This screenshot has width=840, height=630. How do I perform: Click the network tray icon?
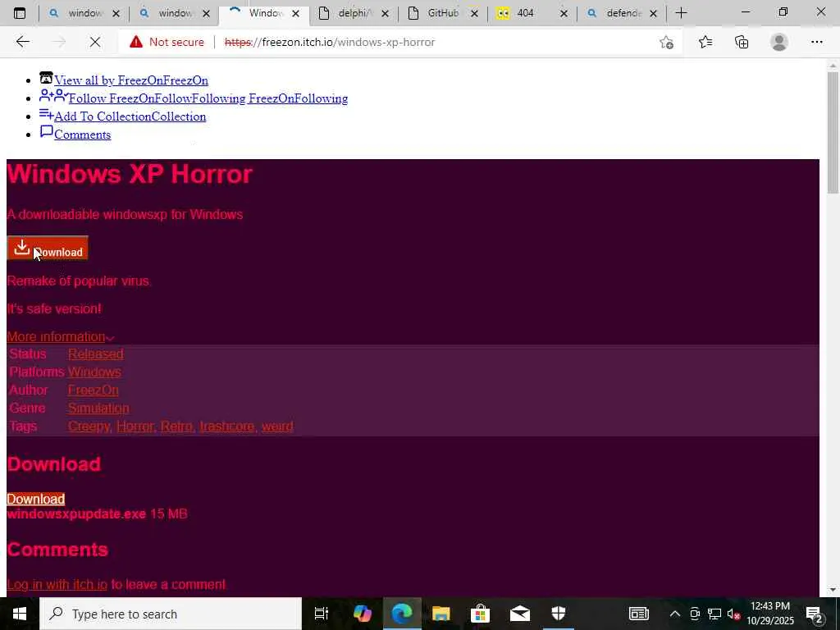pyautogui.click(x=714, y=614)
